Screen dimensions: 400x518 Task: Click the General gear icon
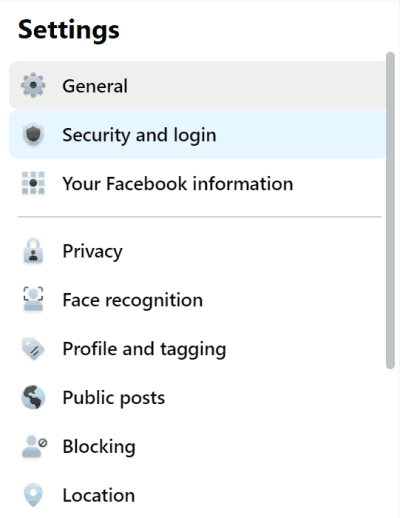click(x=33, y=85)
